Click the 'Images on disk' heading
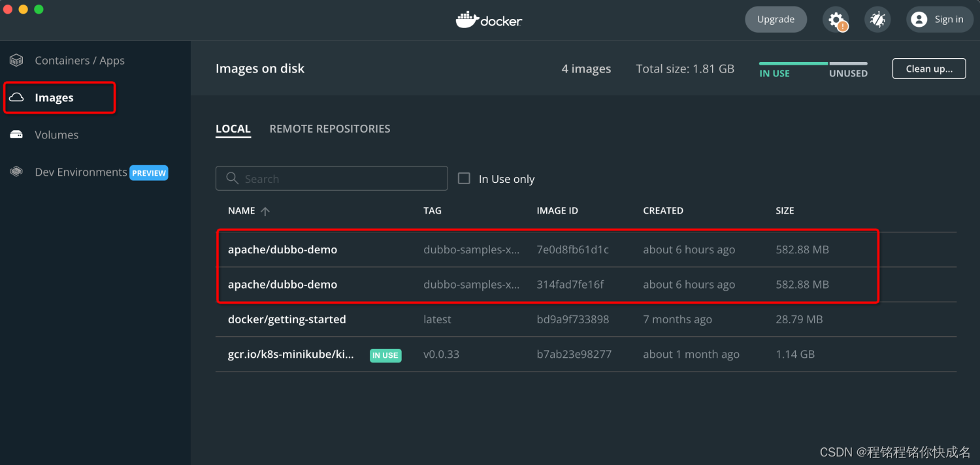This screenshot has height=465, width=980. click(x=260, y=69)
